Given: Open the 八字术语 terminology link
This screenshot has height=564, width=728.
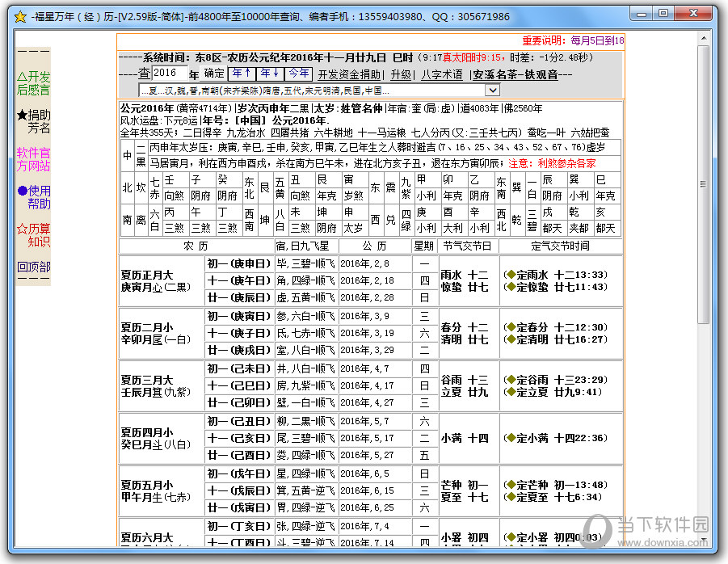Looking at the screenshot, I should (441, 74).
